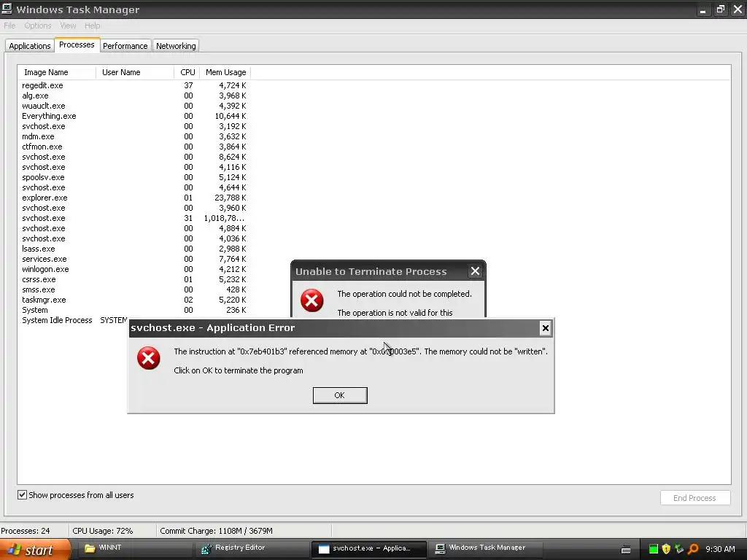Sort by the CPU column header
The width and height of the screenshot is (747, 560).
[187, 72]
